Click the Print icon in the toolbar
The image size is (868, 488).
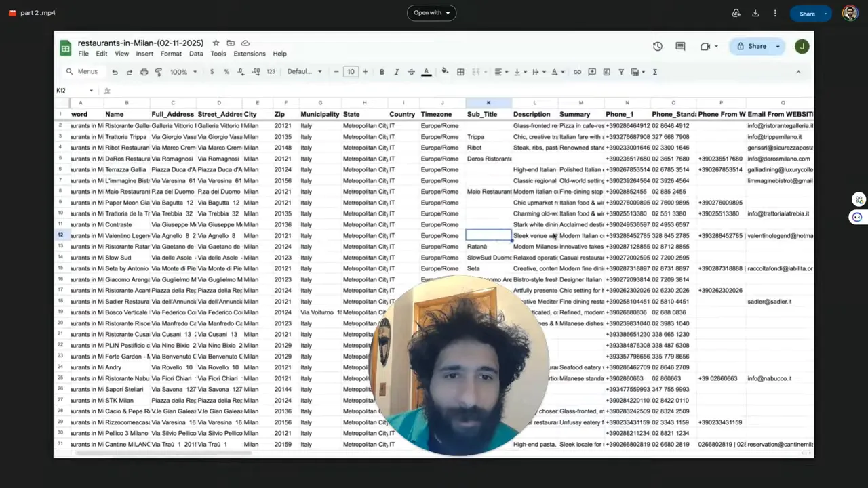144,72
